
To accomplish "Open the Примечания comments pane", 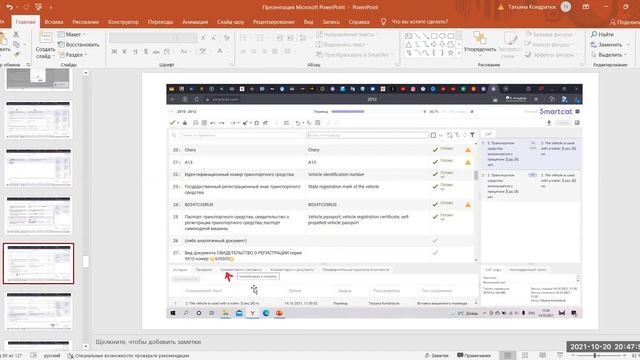I will click(x=474, y=356).
